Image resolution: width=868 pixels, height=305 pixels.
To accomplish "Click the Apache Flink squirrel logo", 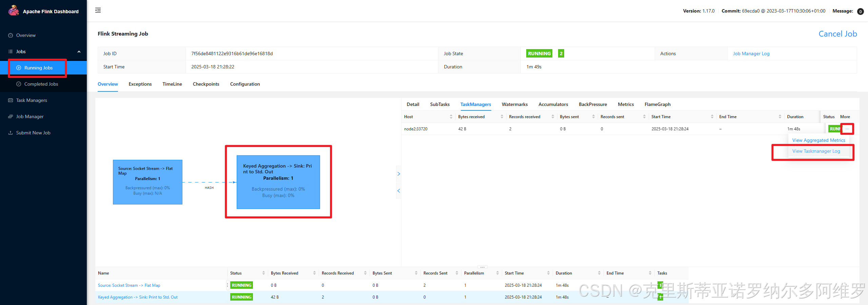I will (x=13, y=10).
